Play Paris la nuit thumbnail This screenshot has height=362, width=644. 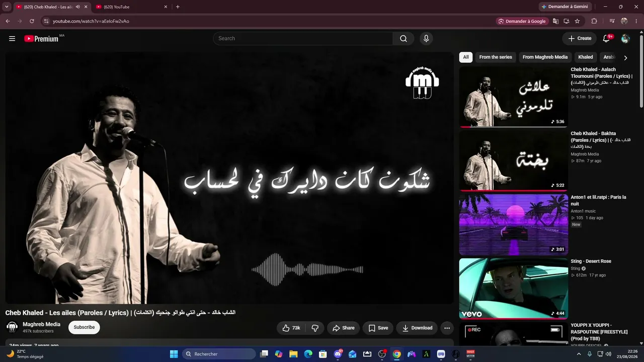pos(514,225)
